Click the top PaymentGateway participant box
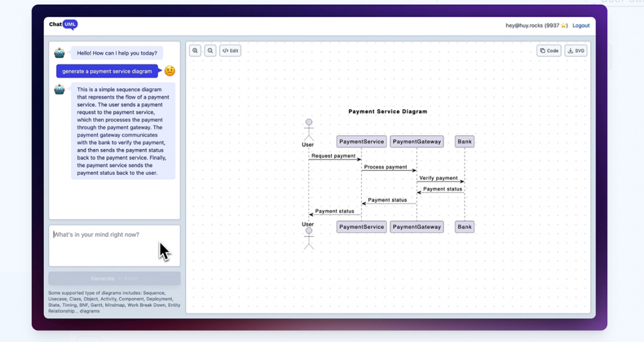This screenshot has width=644, height=342. coord(417,141)
